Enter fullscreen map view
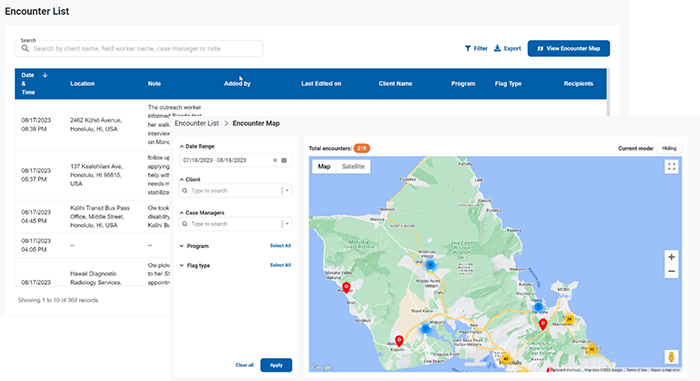This screenshot has width=700, height=381. click(x=671, y=167)
